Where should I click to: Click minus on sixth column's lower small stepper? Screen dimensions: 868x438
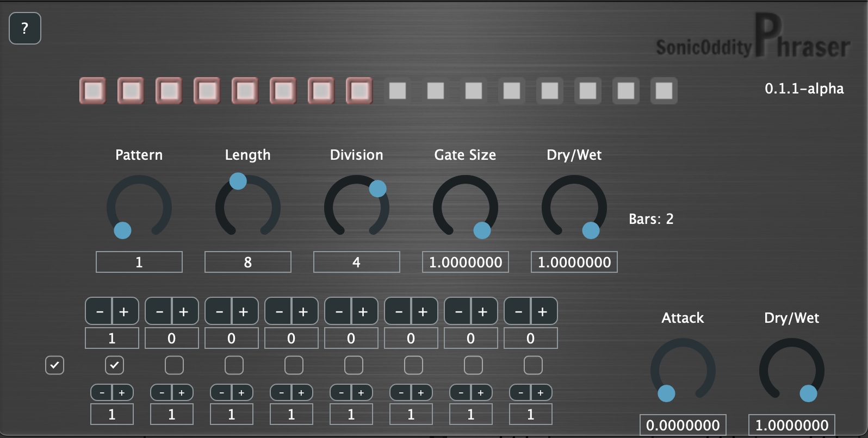401,392
